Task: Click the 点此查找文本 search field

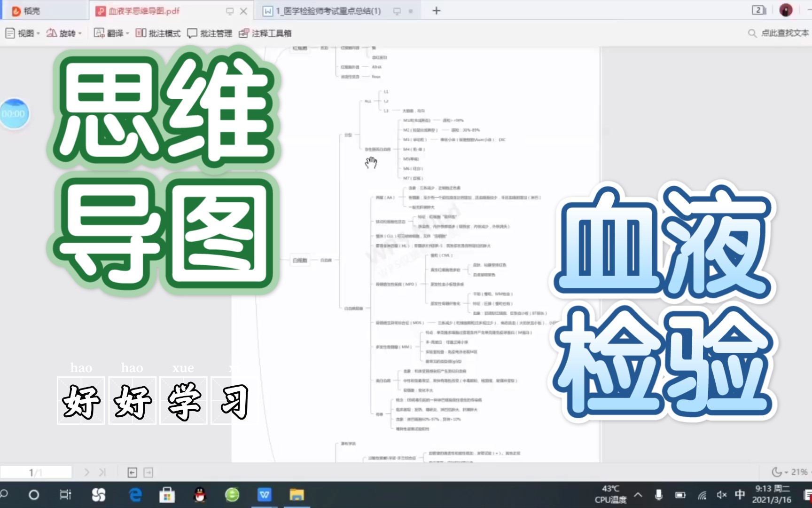Action: [x=785, y=33]
